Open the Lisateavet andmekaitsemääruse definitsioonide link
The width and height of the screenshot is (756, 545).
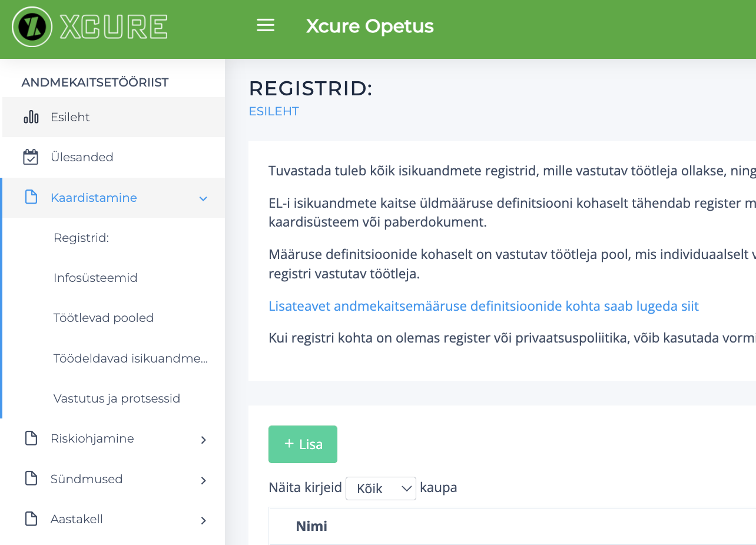pos(483,306)
